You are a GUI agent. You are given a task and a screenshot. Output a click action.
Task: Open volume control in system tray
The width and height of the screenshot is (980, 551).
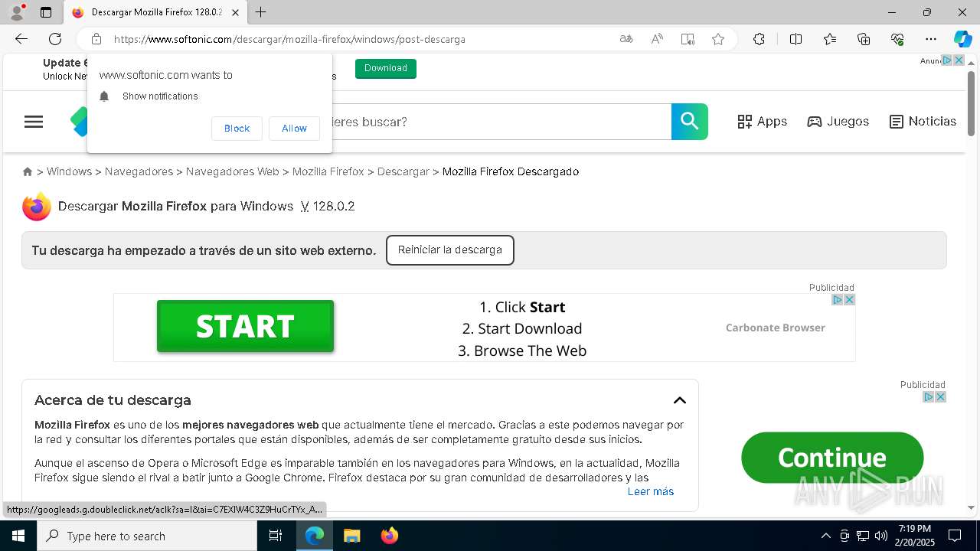point(881,536)
